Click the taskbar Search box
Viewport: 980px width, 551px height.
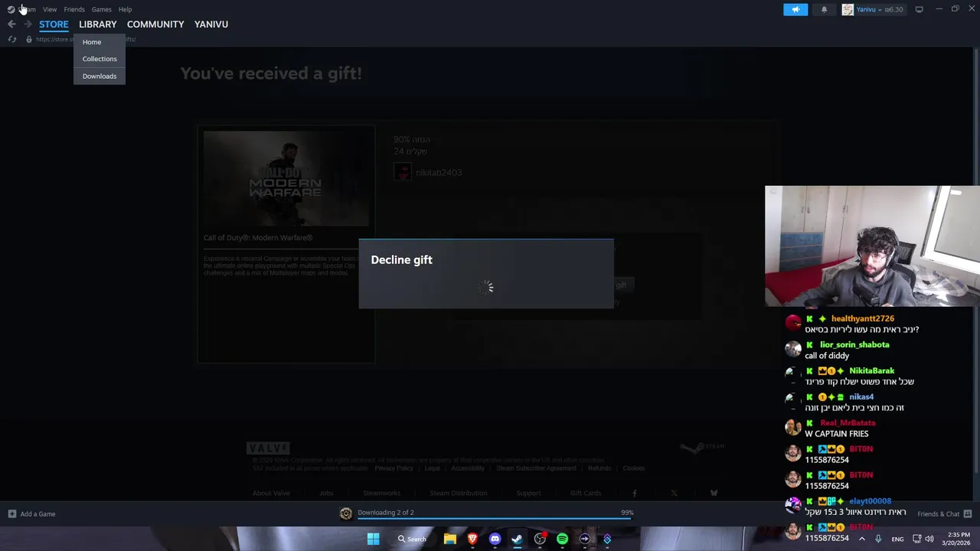pos(412,539)
